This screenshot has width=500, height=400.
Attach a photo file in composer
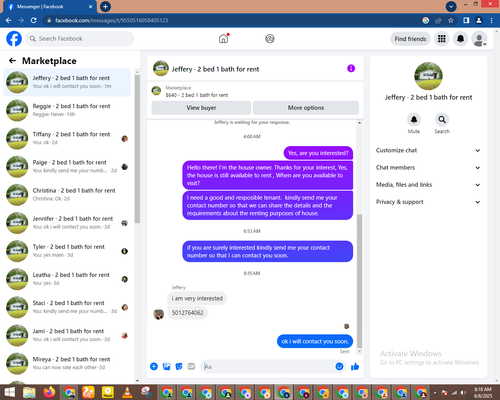coord(166,366)
